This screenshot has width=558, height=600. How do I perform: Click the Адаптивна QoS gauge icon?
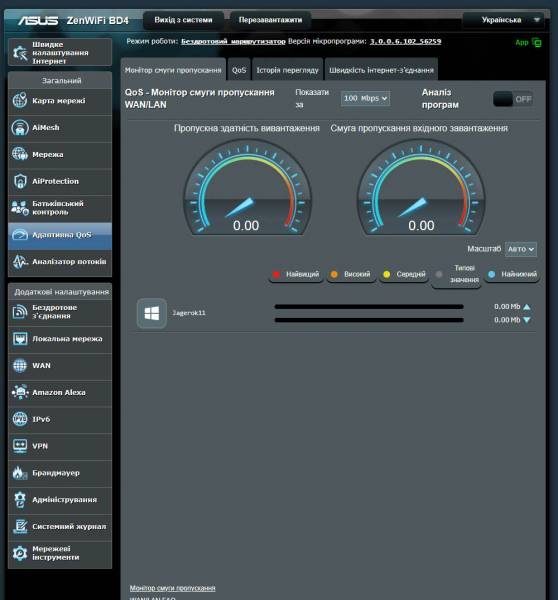[x=20, y=235]
